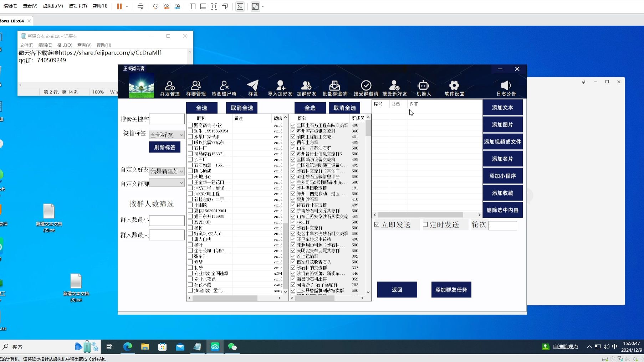Open 软件设置 software settings gear
Screen dimensions: 644x362
(454, 88)
